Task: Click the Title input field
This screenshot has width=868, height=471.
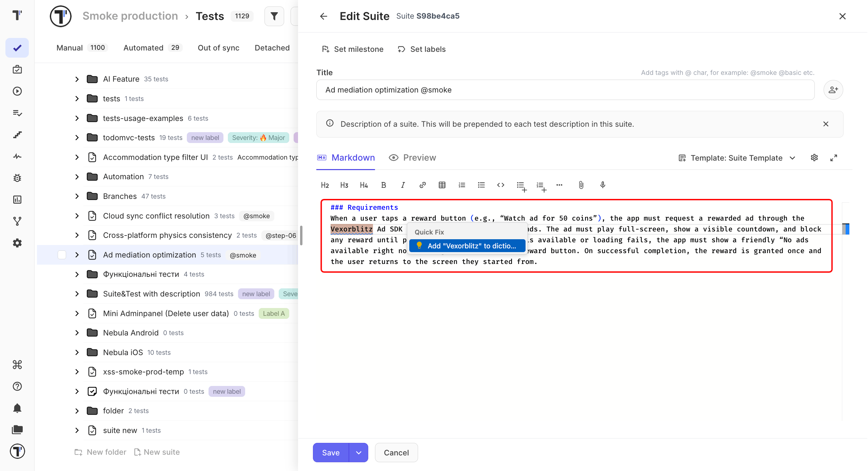Action: [x=566, y=90]
